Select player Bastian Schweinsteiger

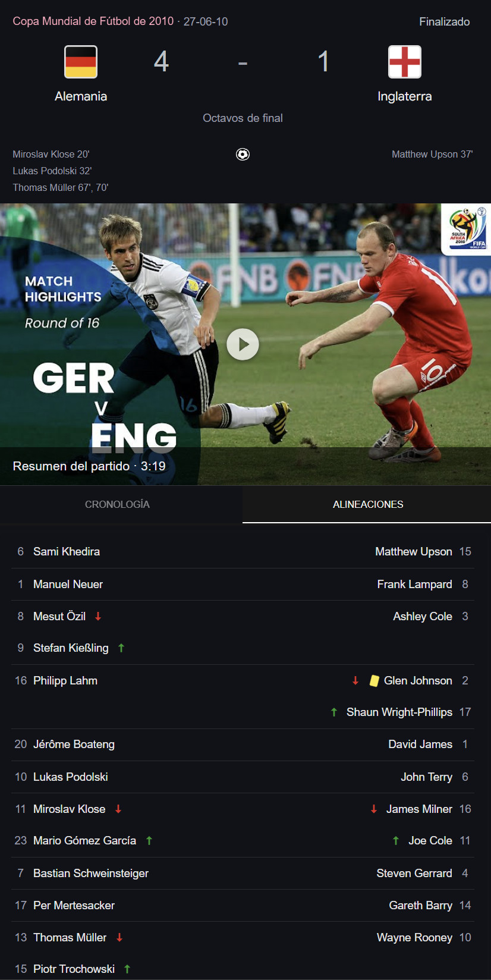click(x=91, y=874)
